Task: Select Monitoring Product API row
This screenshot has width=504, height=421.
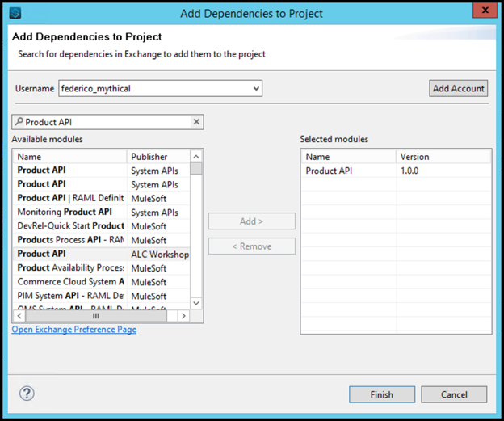Action: (101, 213)
